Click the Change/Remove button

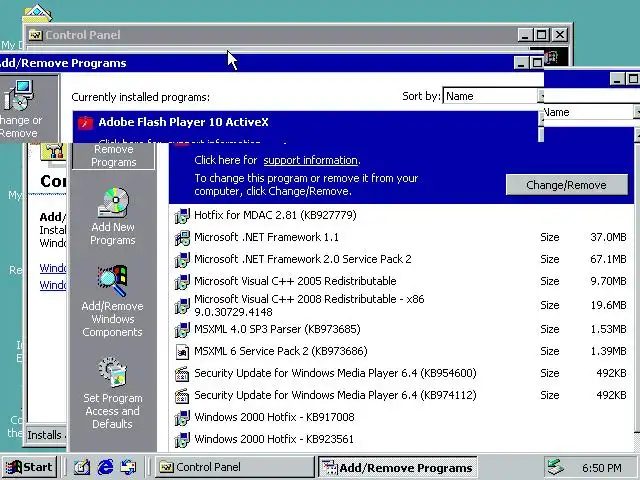click(x=567, y=185)
